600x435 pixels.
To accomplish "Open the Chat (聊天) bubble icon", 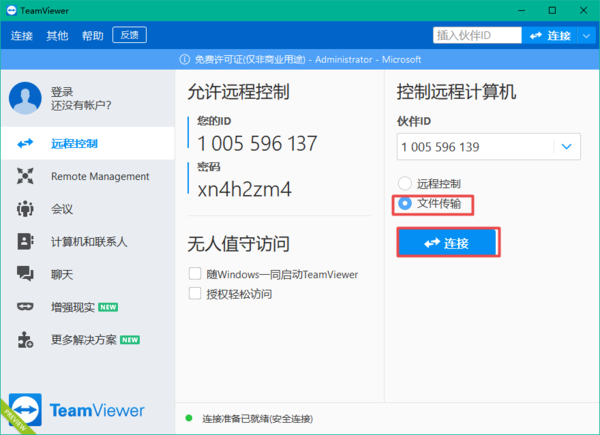I will tap(26, 273).
